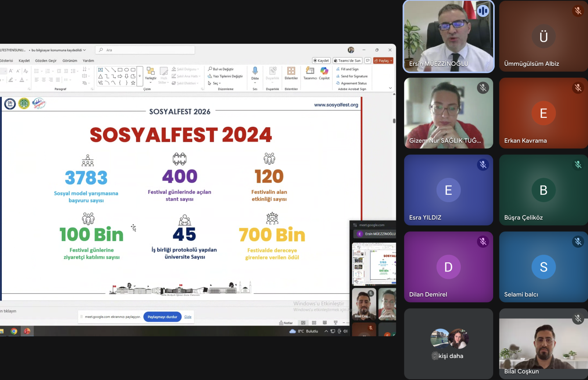Click the Chrome icon in taskbar

pos(14,331)
